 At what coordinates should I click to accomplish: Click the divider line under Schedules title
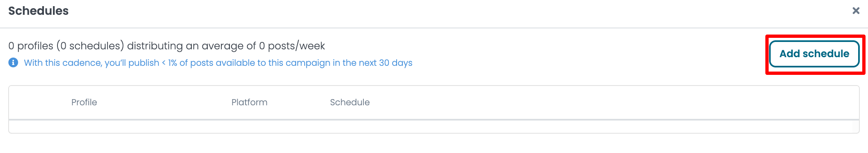point(434,28)
